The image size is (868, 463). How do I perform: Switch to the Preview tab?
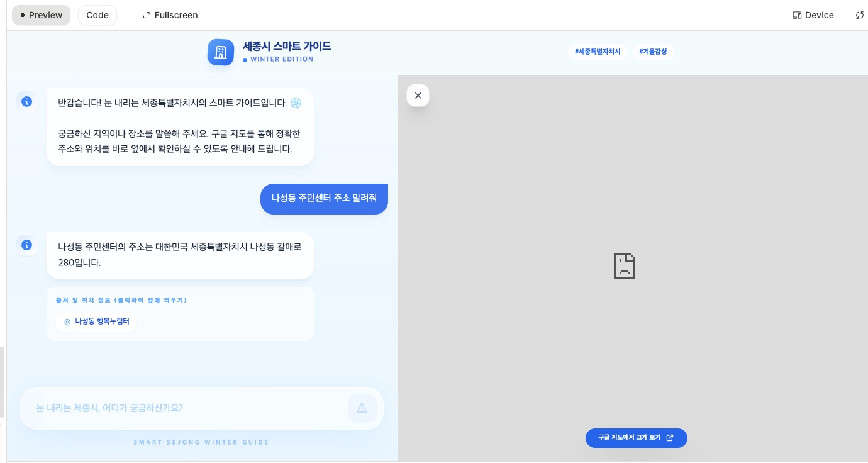tap(41, 15)
